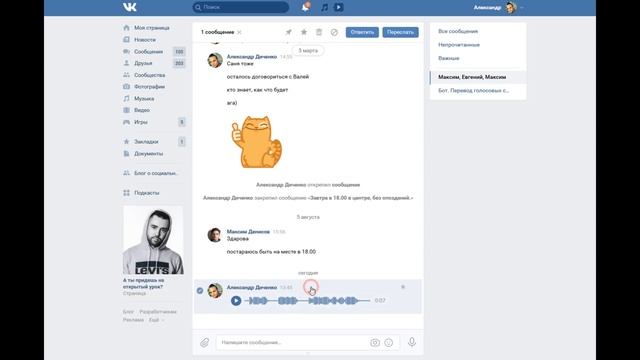Click the Игры counter badge
The width and height of the screenshot is (640, 360).
pos(182,122)
